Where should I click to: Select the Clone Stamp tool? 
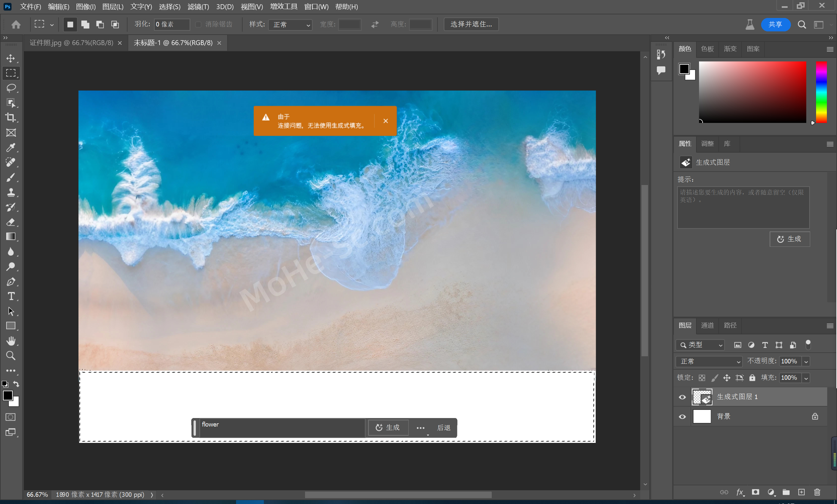point(11,192)
